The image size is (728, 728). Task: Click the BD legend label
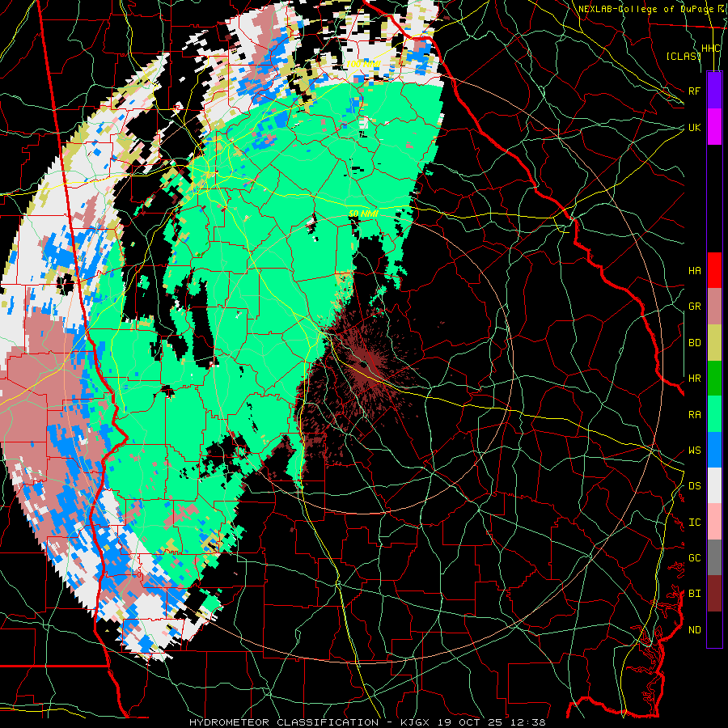(695, 343)
